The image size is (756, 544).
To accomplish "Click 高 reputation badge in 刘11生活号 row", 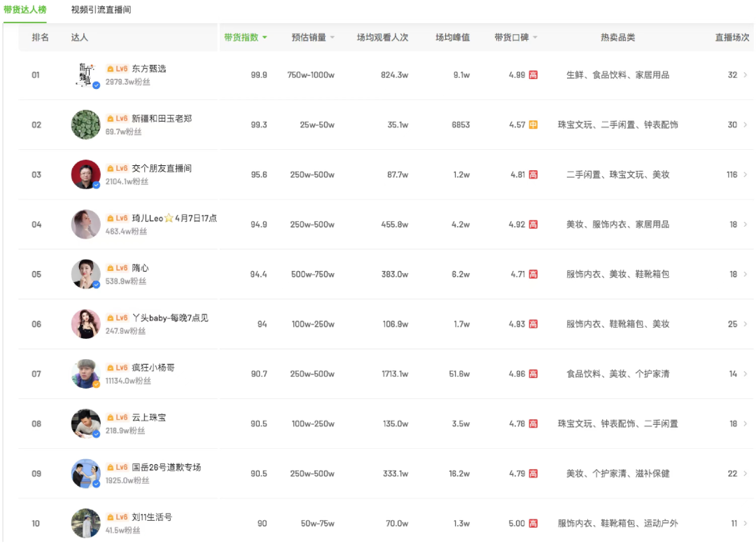I will coord(533,523).
